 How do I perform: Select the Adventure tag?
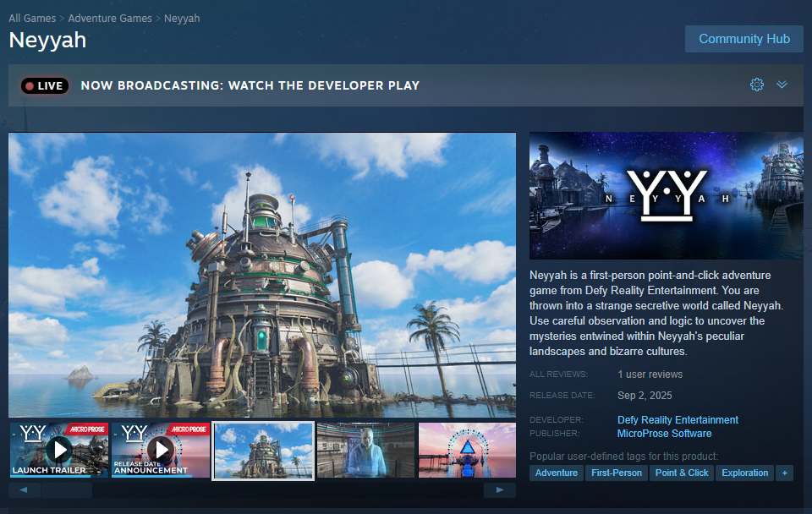(557, 473)
